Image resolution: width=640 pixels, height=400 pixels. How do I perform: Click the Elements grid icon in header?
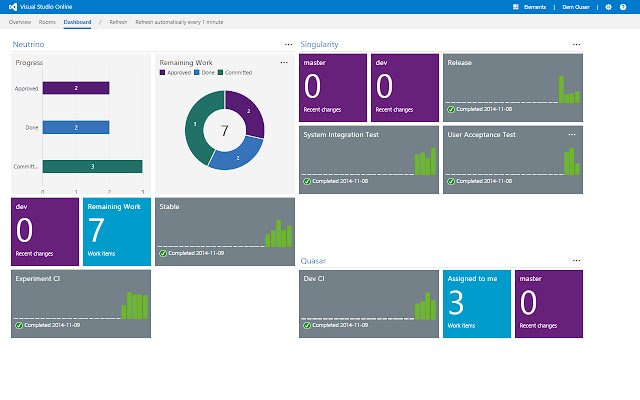tap(516, 7)
